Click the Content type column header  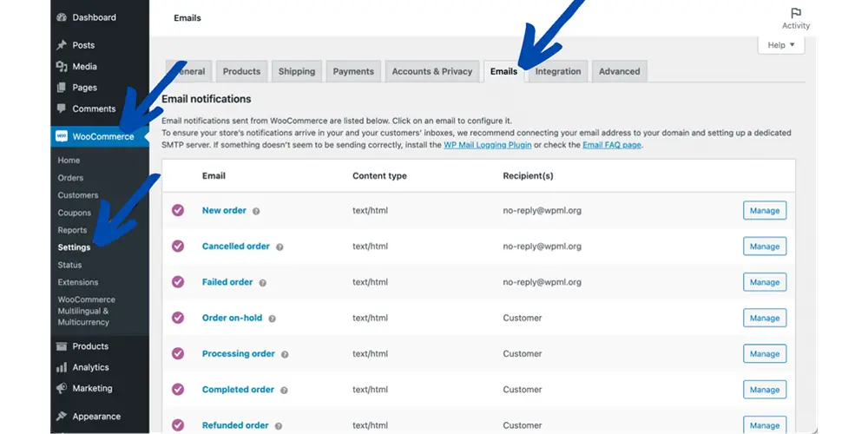click(x=380, y=176)
